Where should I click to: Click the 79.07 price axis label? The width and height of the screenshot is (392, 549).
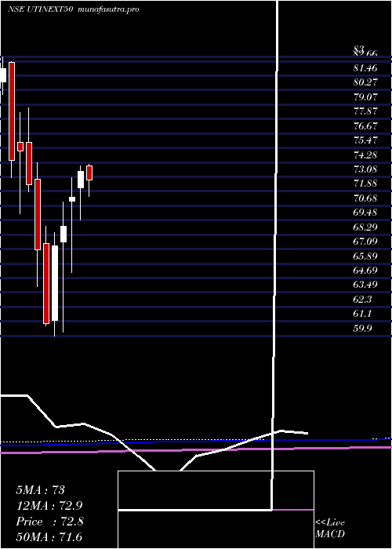pyautogui.click(x=365, y=97)
